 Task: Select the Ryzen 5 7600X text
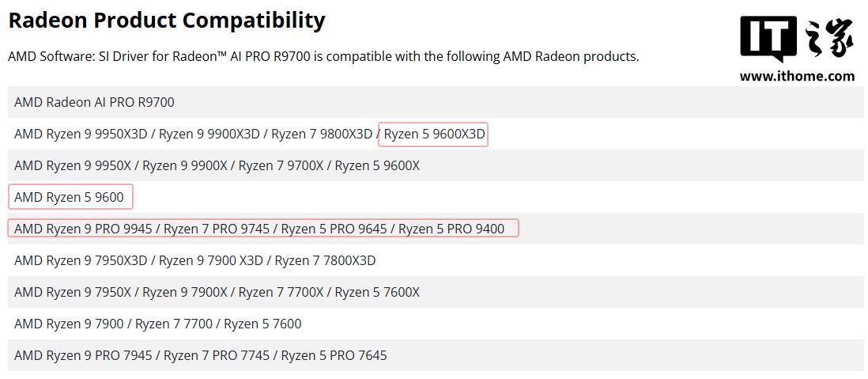377,291
